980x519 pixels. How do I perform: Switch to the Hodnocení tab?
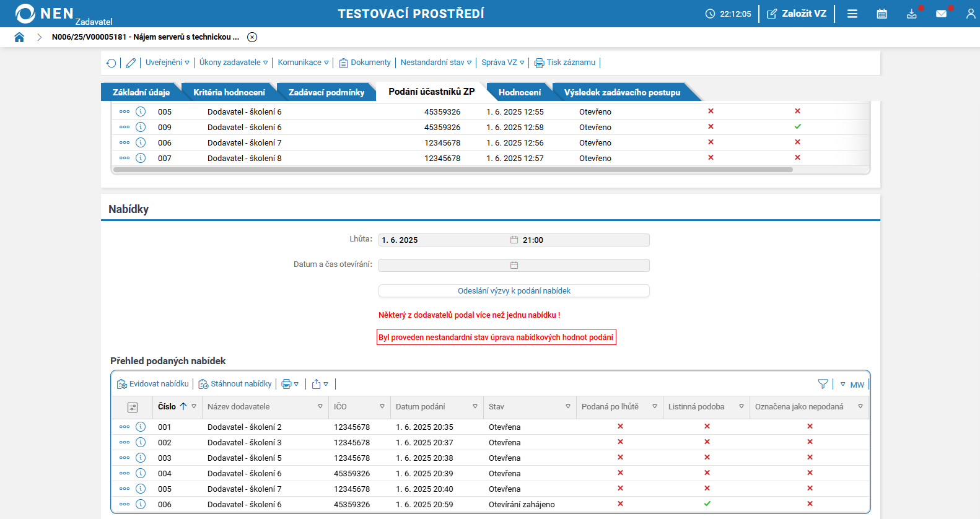[x=519, y=92]
